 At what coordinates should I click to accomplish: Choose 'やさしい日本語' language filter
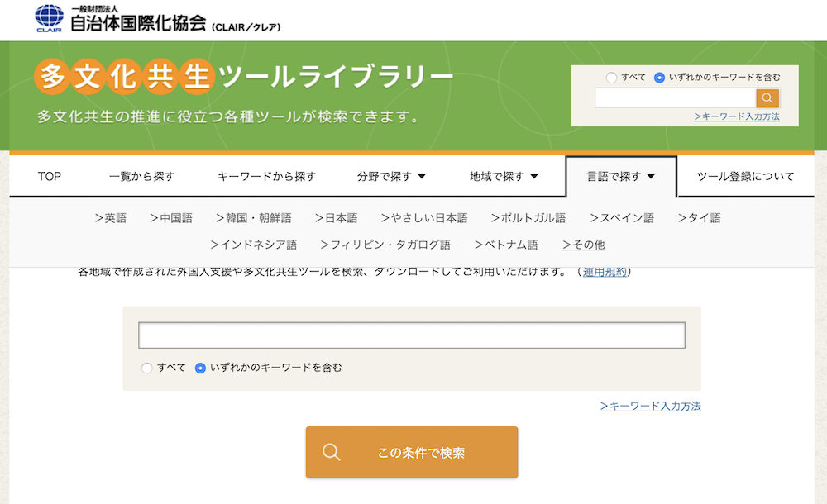424,218
